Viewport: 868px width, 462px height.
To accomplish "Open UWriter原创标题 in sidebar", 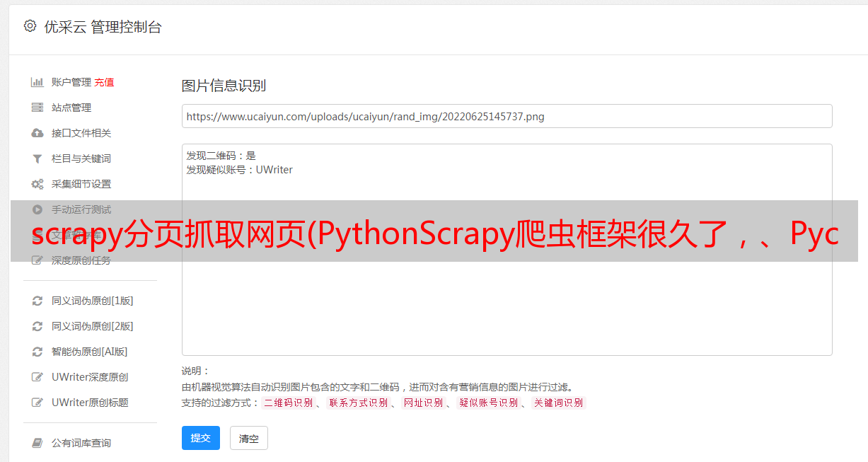I will (90, 403).
